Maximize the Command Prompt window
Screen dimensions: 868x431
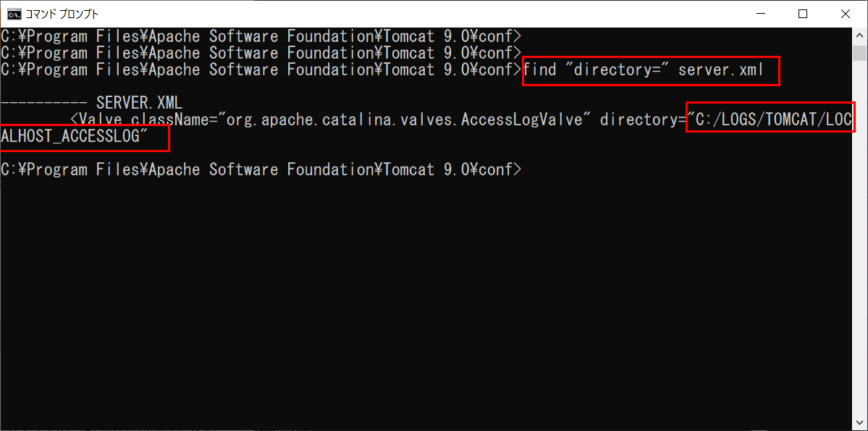click(x=803, y=14)
